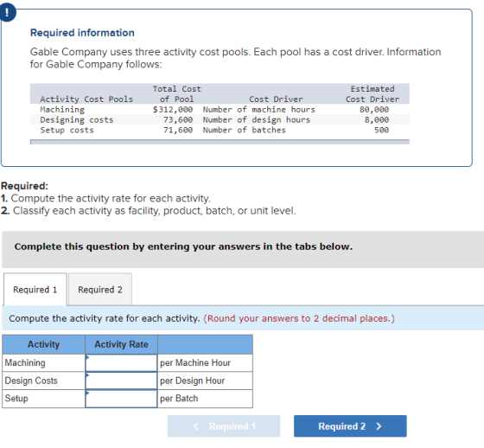Click 'Designing costs' in the data table

[77, 119]
